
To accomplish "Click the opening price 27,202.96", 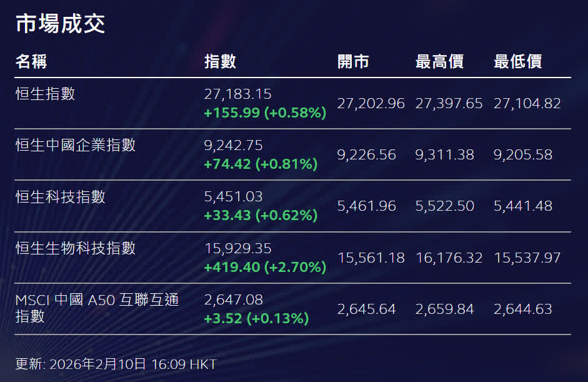I will click(371, 104).
